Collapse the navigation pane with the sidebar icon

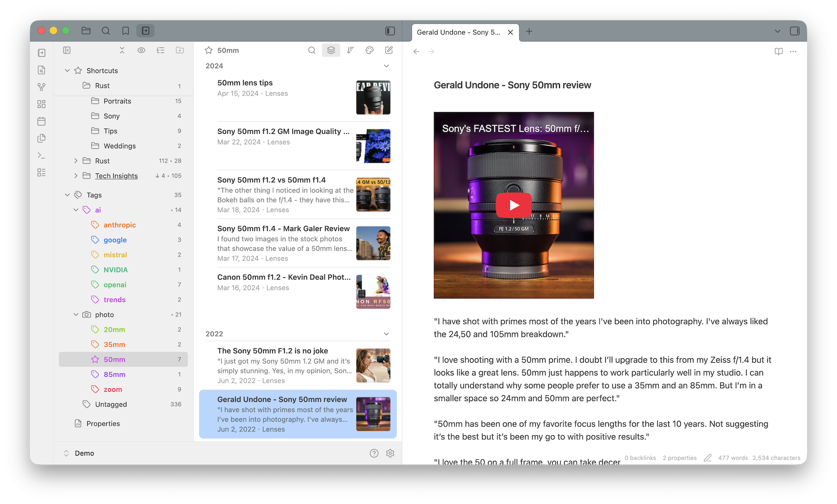pyautogui.click(x=67, y=50)
